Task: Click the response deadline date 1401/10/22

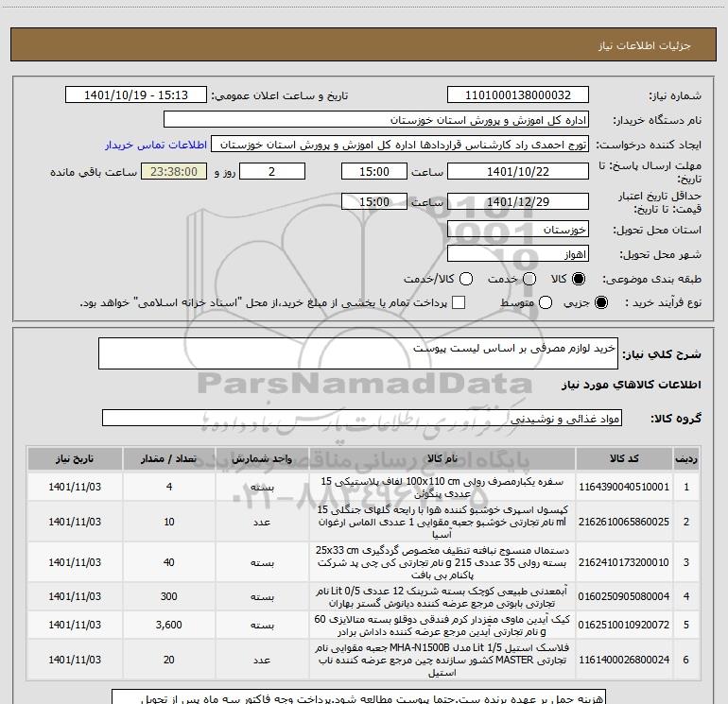Action: (518, 172)
